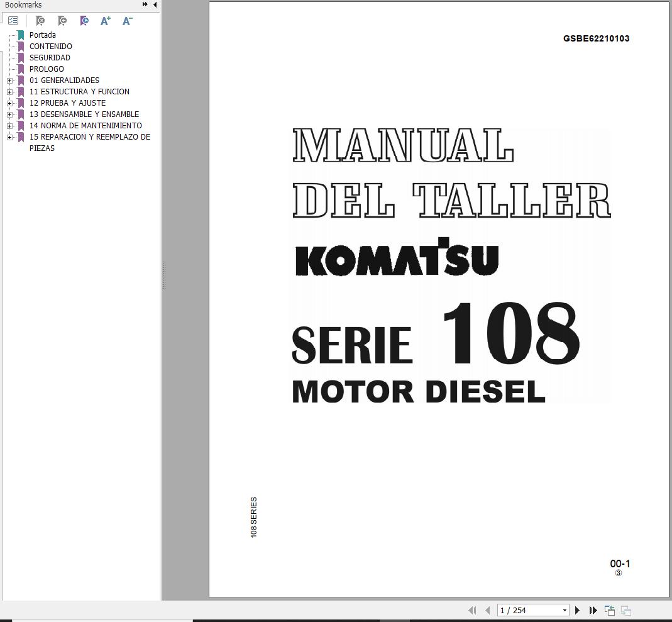Increase bookmark text size with A+
The image size is (672, 622).
(106, 21)
